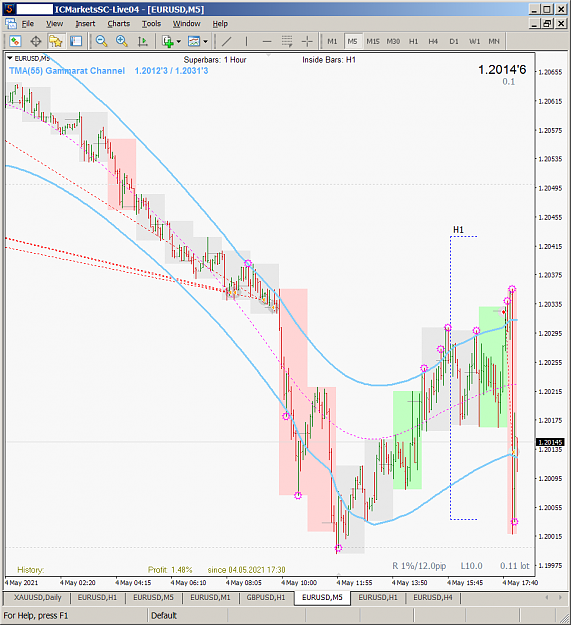Viewport: 571px width, 625px height.
Task: Toggle the Market Watch panel icon
Action: (15, 41)
